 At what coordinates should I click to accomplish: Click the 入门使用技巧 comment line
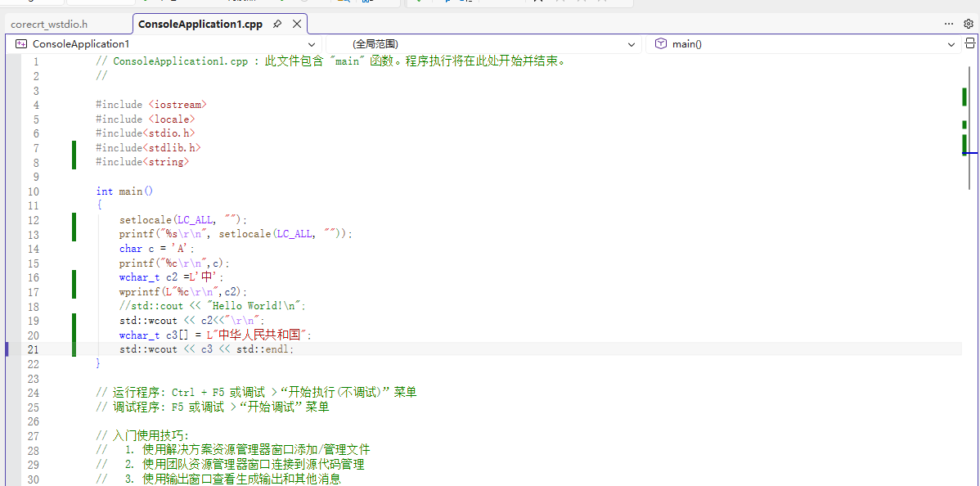pos(142,435)
